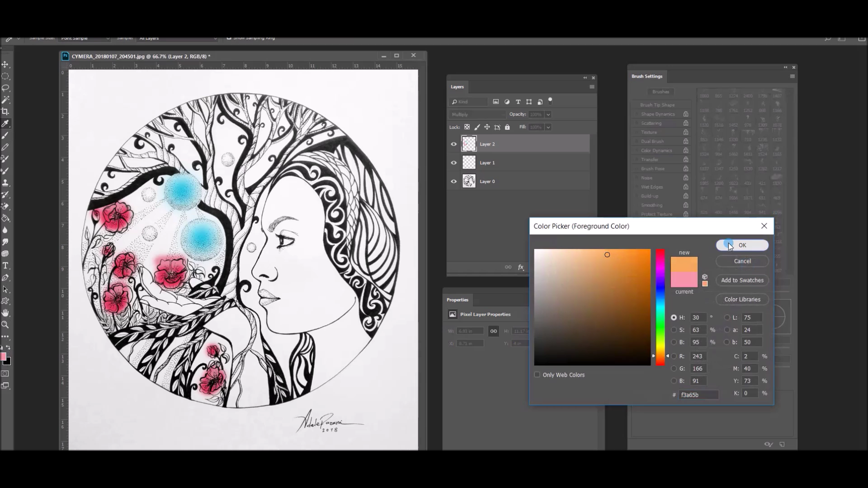Click the Brushes button
This screenshot has width=868, height=488.
(660, 92)
